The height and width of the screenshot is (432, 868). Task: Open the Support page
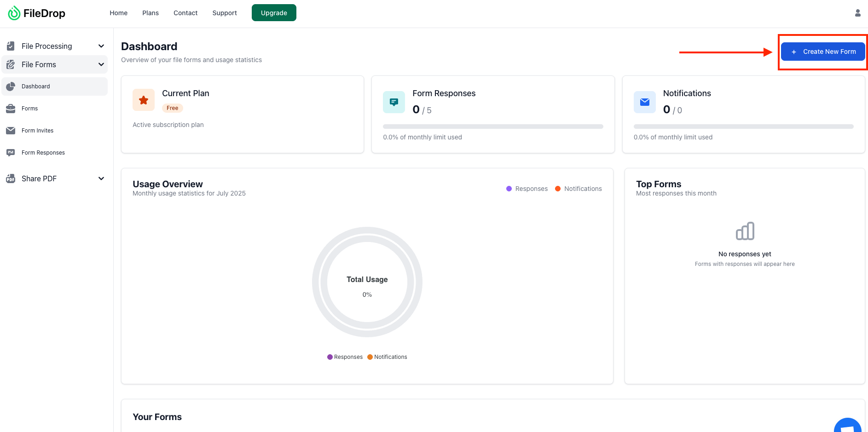[x=225, y=13]
